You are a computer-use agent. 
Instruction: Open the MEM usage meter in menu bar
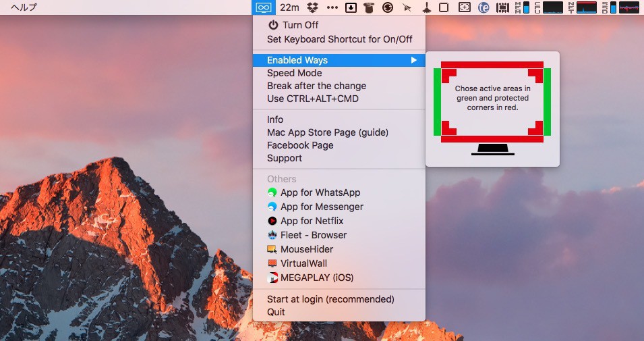point(522,7)
